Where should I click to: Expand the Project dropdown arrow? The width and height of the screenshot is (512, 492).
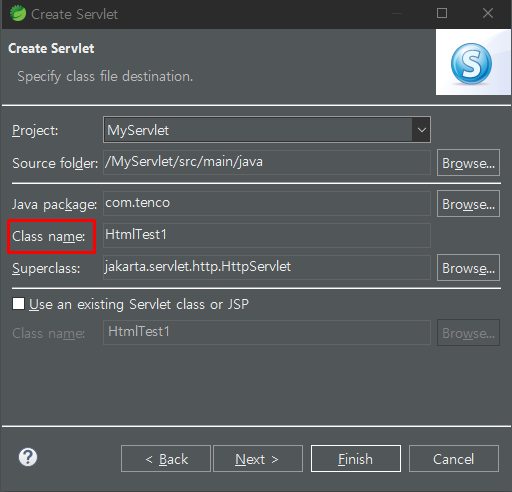(421, 130)
